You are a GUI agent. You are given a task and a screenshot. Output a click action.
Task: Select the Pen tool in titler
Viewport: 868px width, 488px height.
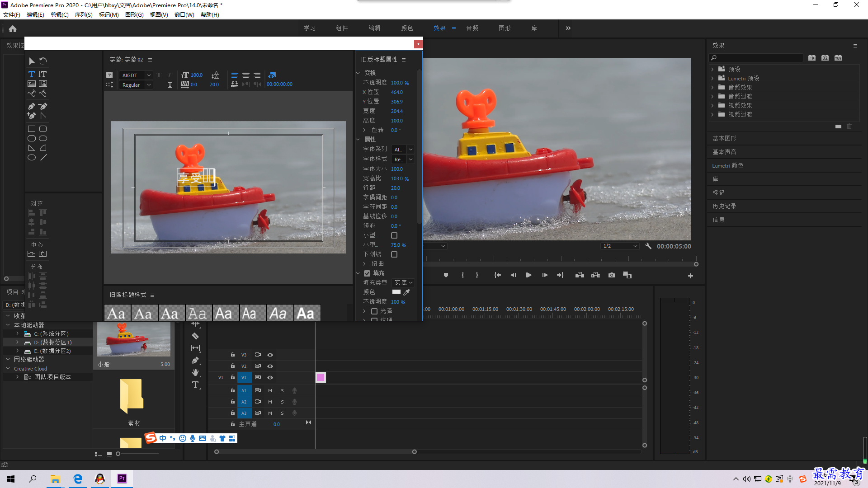point(32,106)
